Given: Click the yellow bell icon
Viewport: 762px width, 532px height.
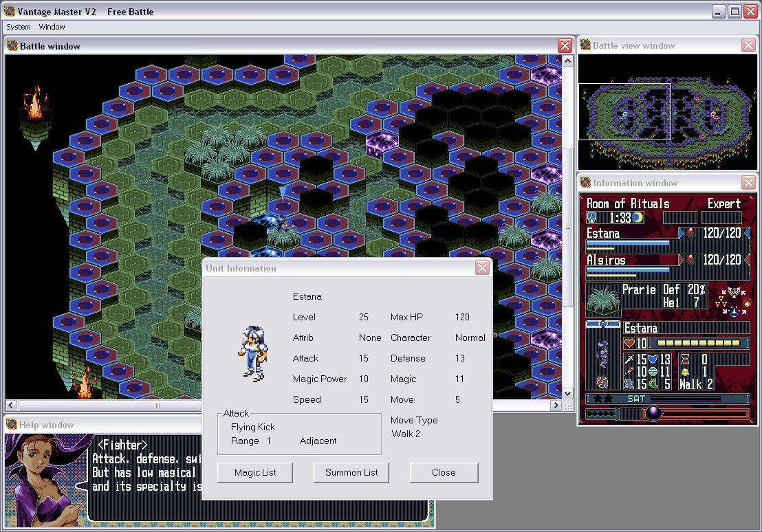Looking at the screenshot, I should click(x=685, y=372).
